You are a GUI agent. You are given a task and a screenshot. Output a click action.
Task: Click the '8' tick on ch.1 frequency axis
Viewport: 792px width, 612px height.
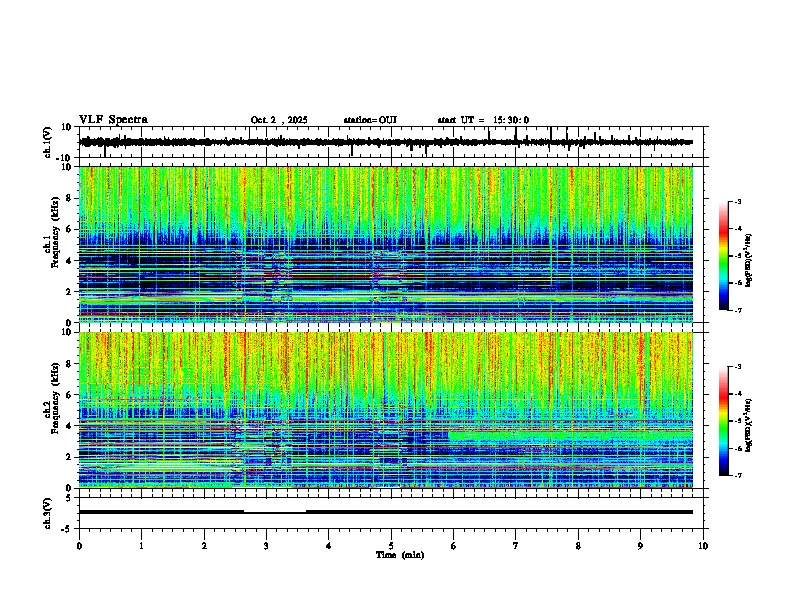pos(69,198)
